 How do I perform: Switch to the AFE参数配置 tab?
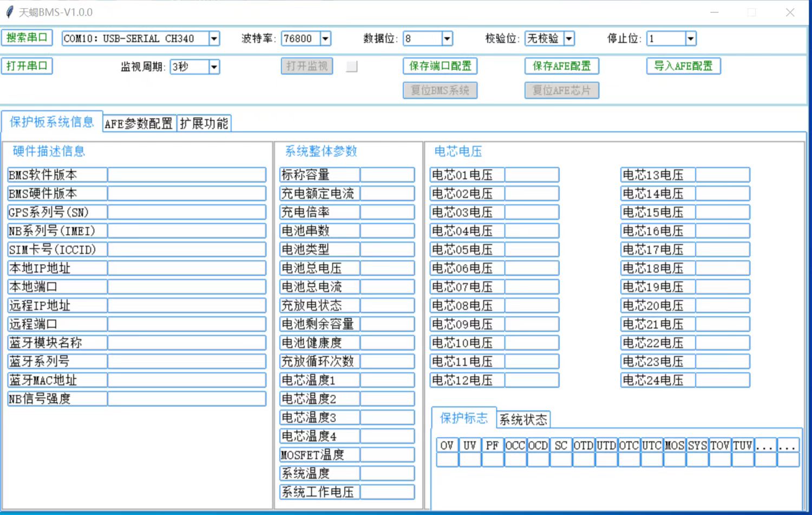[139, 124]
